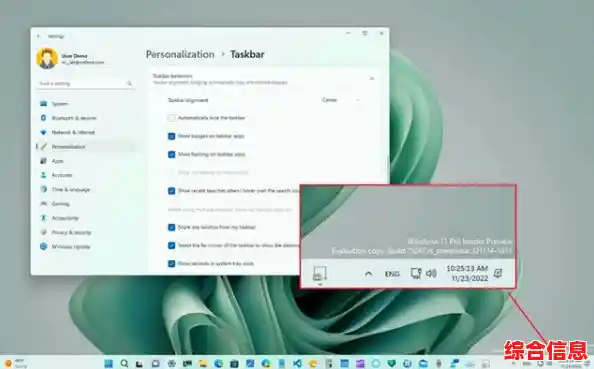Uncheck Show flashing on taskbar apps
594x369 pixels.
(171, 154)
